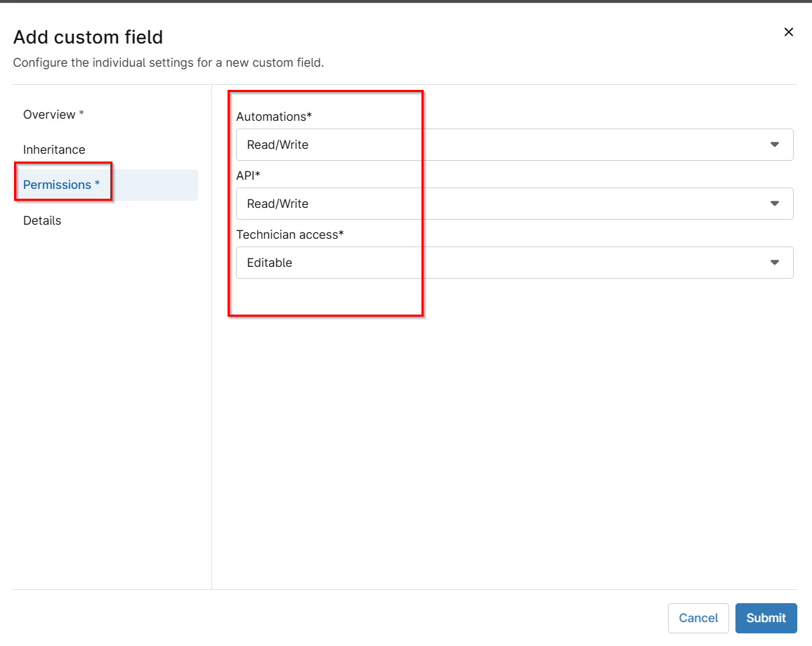Click the API dropdown caret icon
The width and height of the screenshot is (812, 646).
pyautogui.click(x=775, y=204)
